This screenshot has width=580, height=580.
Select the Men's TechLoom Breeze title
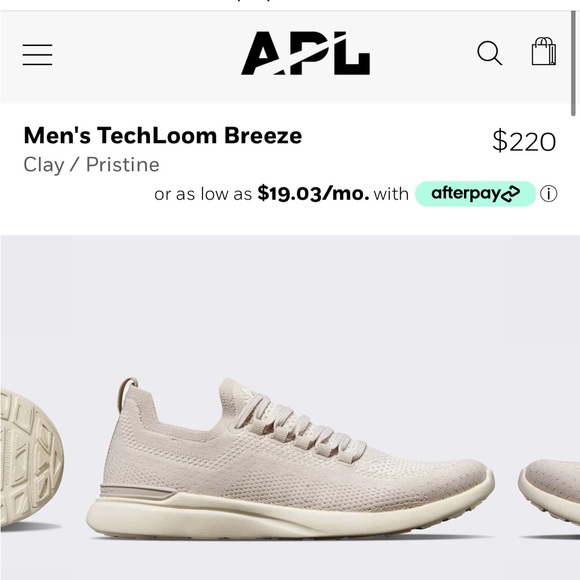[163, 135]
